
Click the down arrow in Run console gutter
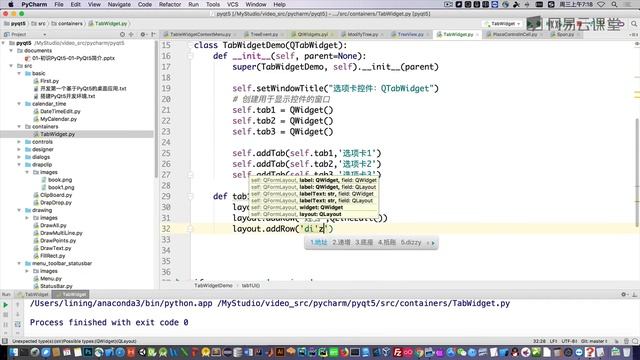[x=18, y=315]
